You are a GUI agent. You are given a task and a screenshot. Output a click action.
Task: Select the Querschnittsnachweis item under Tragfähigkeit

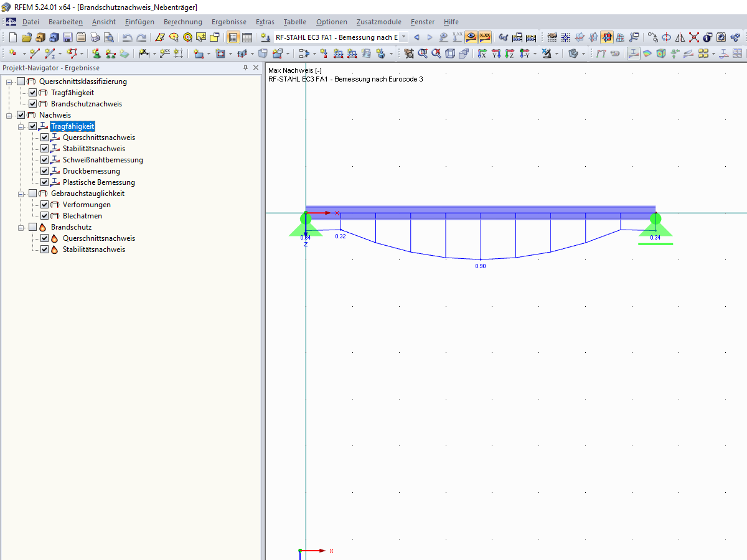[x=99, y=138]
